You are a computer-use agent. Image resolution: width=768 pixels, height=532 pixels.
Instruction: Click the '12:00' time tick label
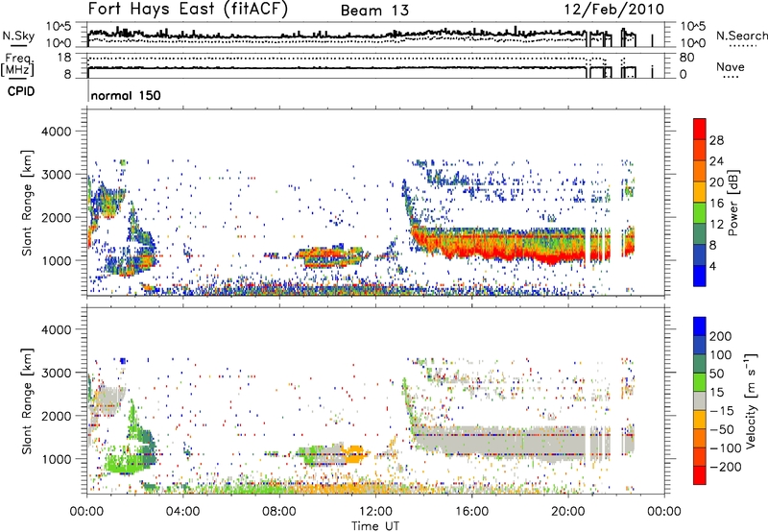(375, 512)
